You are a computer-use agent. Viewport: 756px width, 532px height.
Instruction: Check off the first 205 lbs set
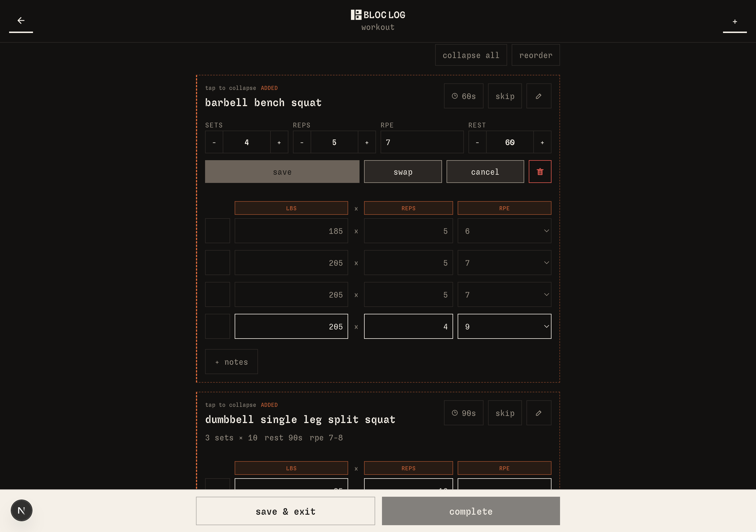coord(218,263)
